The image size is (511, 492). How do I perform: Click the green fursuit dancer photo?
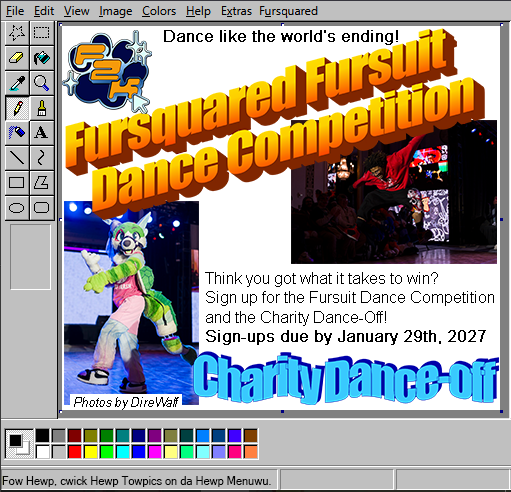tap(131, 303)
